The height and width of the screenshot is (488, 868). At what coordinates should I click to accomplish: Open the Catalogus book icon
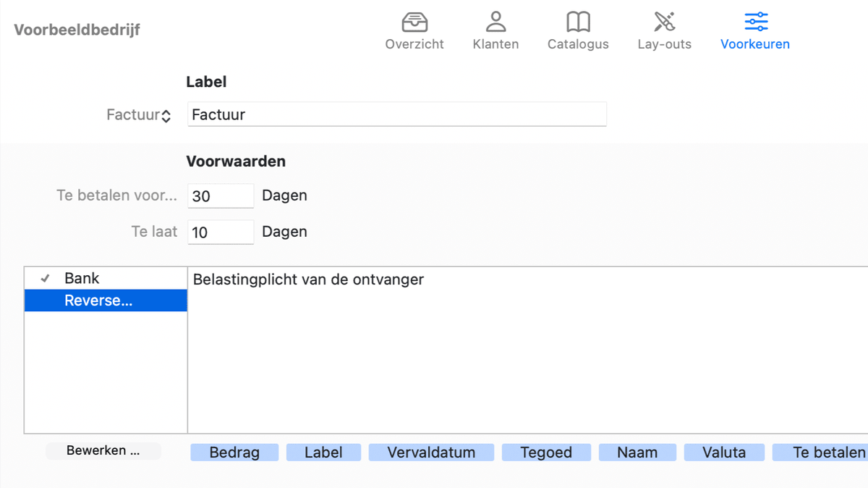click(578, 22)
